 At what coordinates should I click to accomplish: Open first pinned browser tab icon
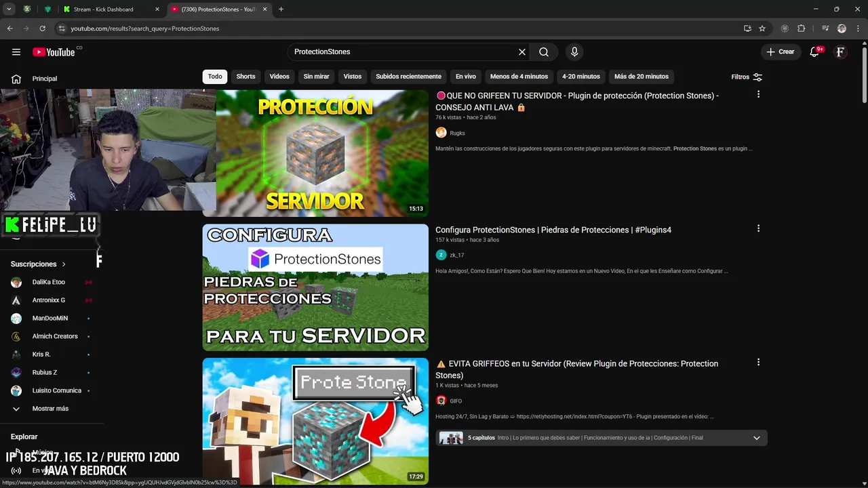(27, 9)
